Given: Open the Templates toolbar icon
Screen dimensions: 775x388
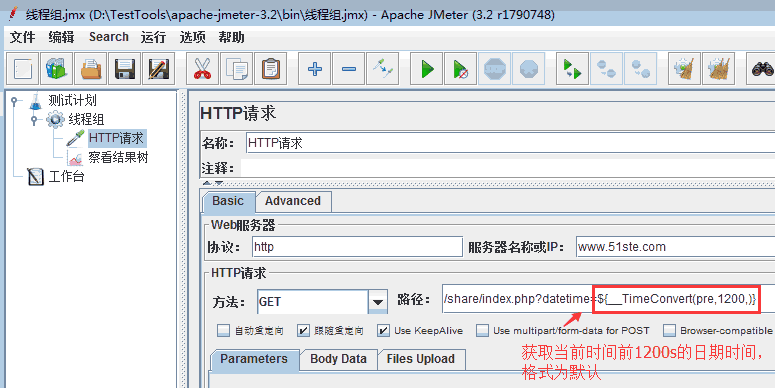Looking at the screenshot, I should [x=57, y=69].
